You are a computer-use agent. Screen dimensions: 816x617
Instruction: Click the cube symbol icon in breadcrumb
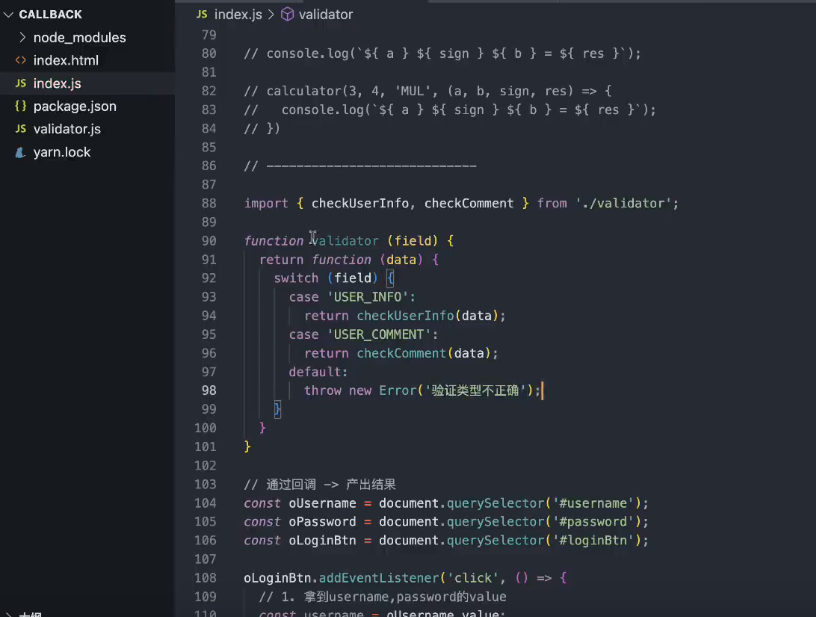[x=287, y=15]
